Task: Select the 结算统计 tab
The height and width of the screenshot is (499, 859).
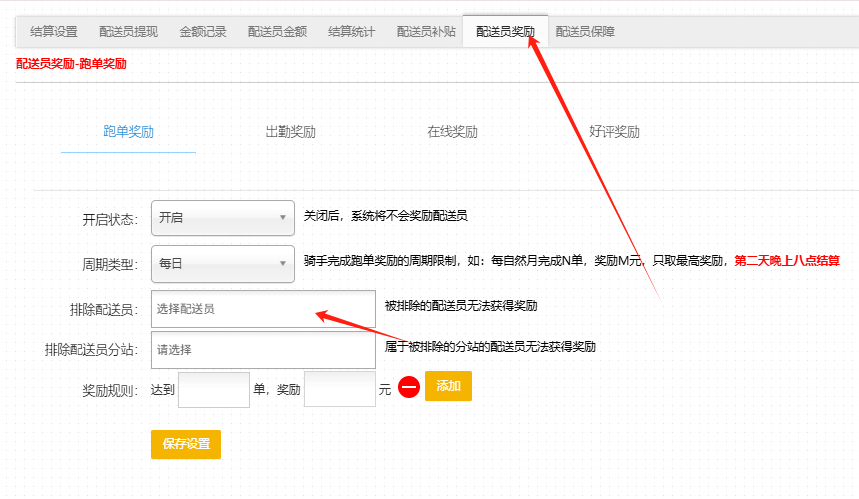Action: tap(352, 32)
